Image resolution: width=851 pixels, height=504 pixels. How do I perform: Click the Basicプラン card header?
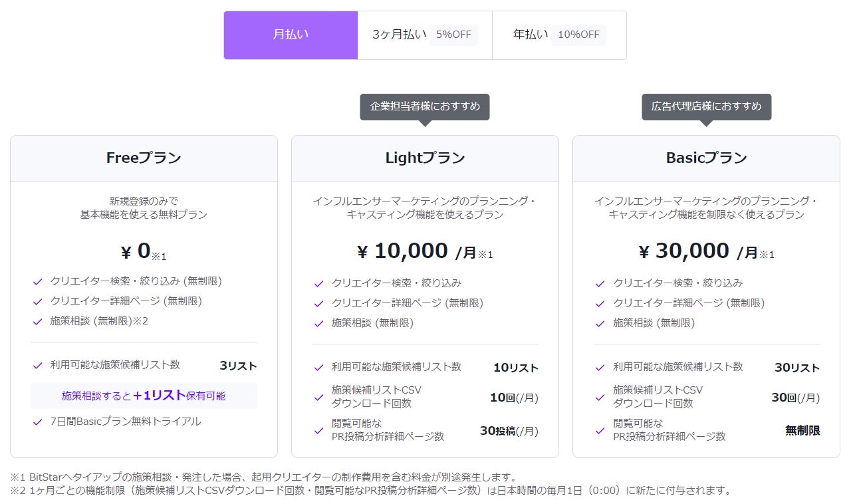click(706, 158)
